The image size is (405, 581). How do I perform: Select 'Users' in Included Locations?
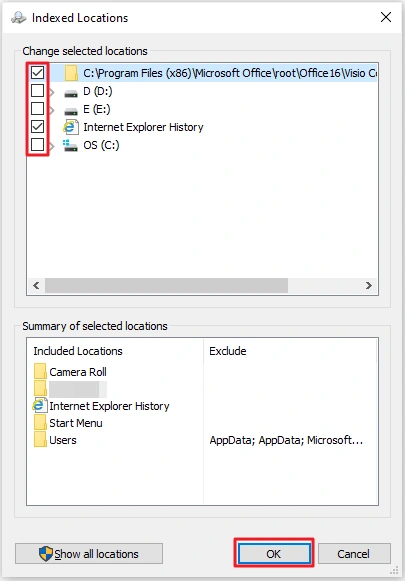(63, 440)
